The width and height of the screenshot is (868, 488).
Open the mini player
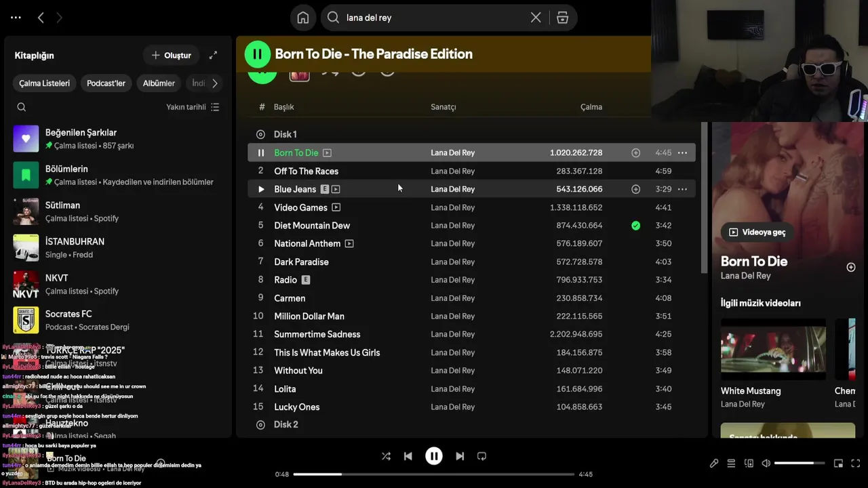tap(838, 464)
